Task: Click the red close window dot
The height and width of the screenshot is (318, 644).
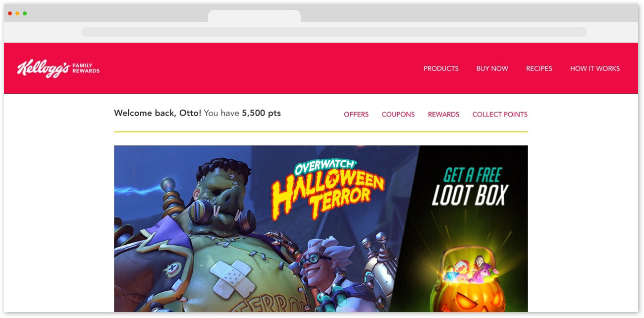Action: [10, 13]
